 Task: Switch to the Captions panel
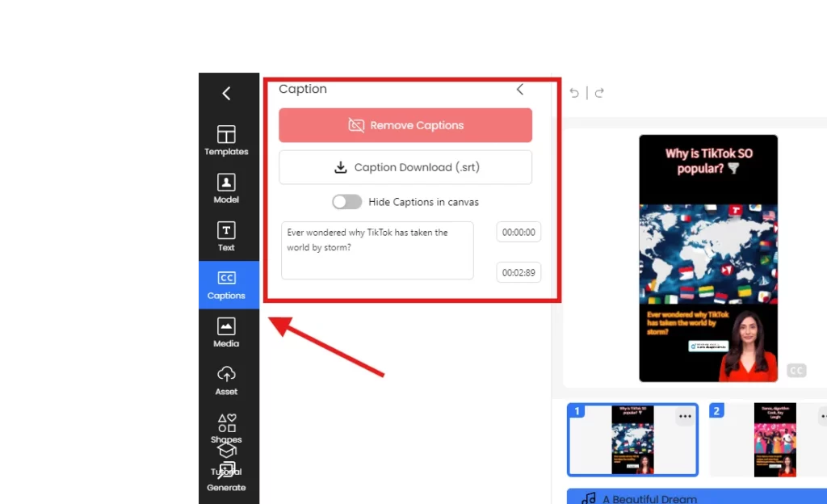tap(229, 284)
